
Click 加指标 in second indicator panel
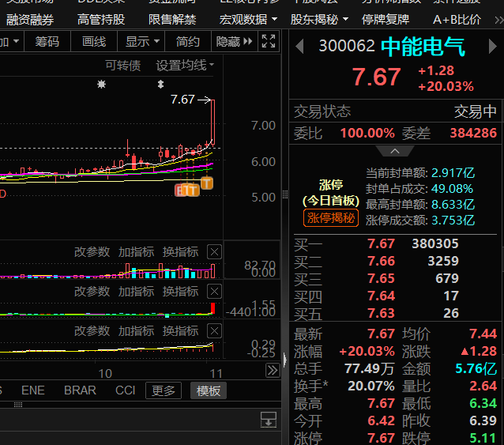pos(136,292)
